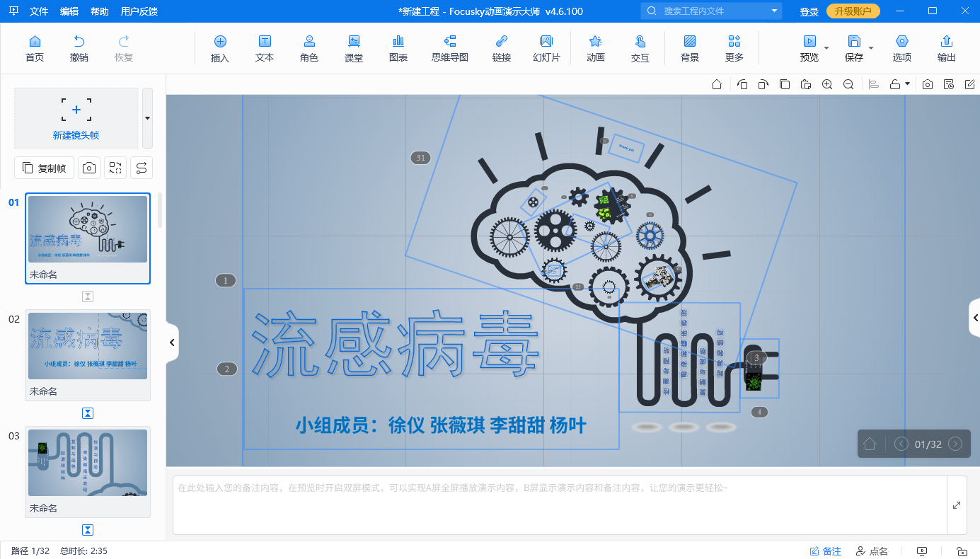Toggle the 备注 notes tab

point(825,551)
